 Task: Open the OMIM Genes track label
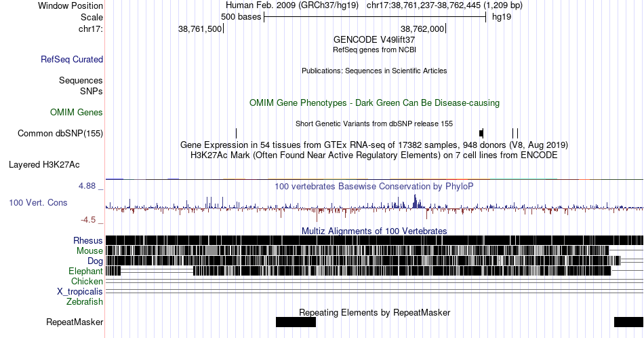pyautogui.click(x=77, y=112)
